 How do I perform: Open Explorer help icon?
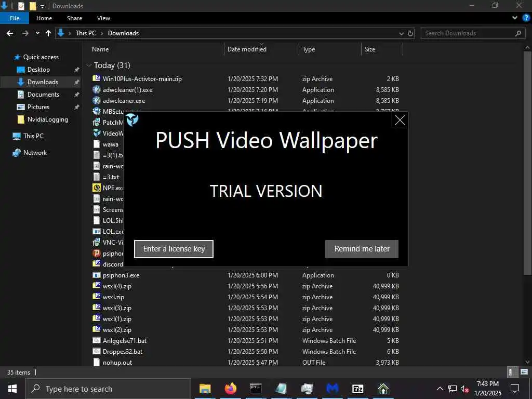coord(526,18)
